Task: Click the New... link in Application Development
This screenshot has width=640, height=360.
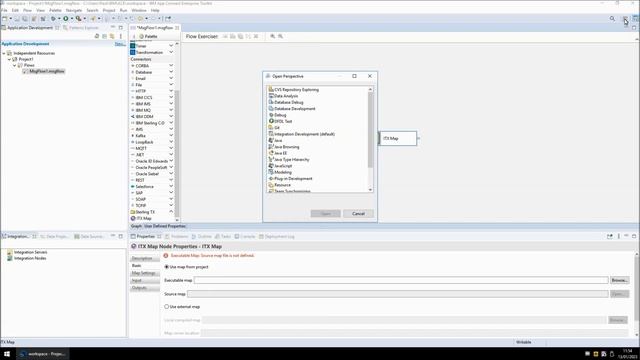Action: (x=120, y=44)
